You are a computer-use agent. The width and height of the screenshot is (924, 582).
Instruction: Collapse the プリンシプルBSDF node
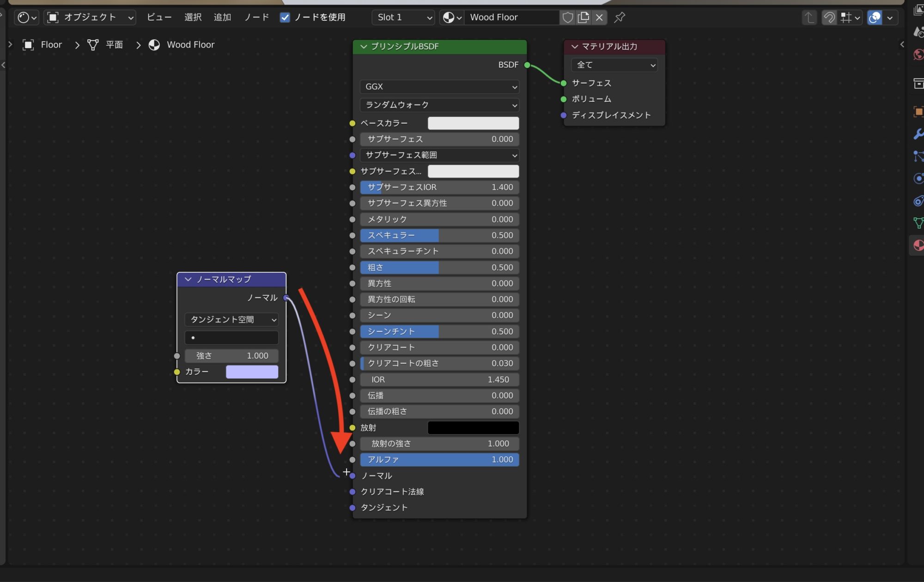point(364,47)
